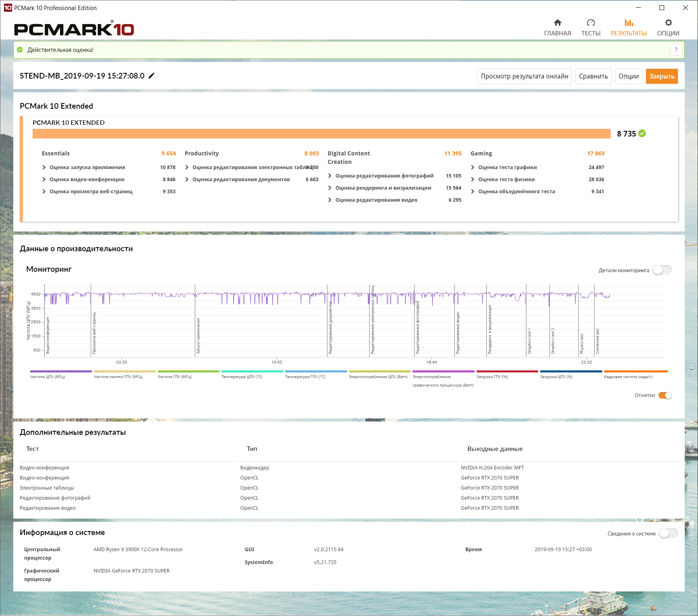698x616 pixels.
Task: Click the green checkmark beside score 8 735
Action: [x=642, y=134]
